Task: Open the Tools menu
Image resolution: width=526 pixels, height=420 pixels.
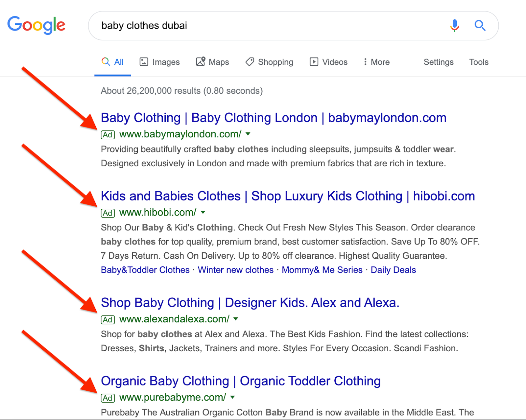Action: tap(479, 62)
